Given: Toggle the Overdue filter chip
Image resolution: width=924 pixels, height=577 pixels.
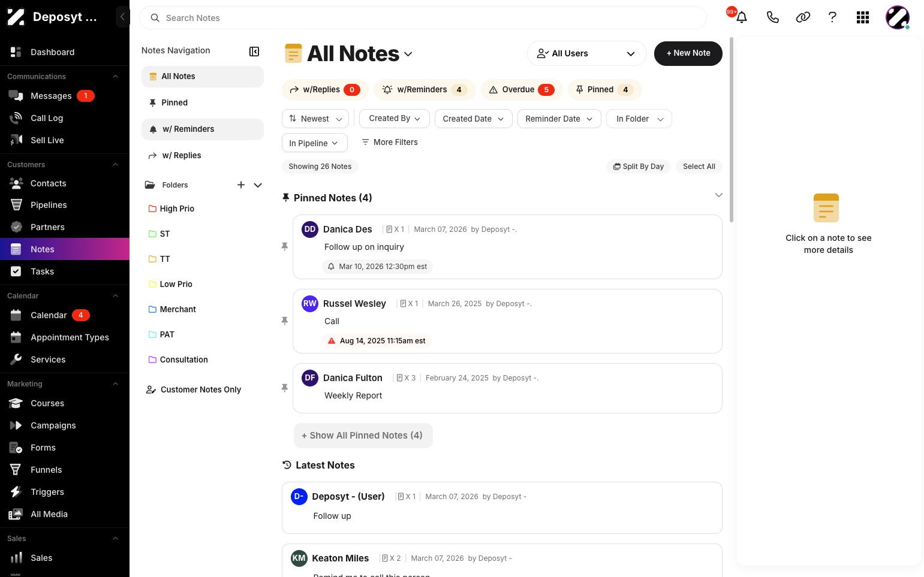Looking at the screenshot, I should pyautogui.click(x=522, y=90).
